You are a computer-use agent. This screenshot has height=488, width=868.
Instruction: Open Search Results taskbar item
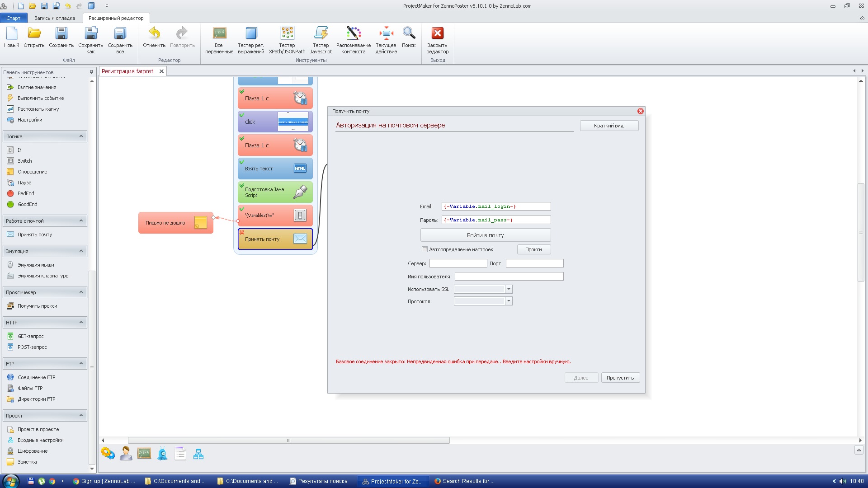465,481
